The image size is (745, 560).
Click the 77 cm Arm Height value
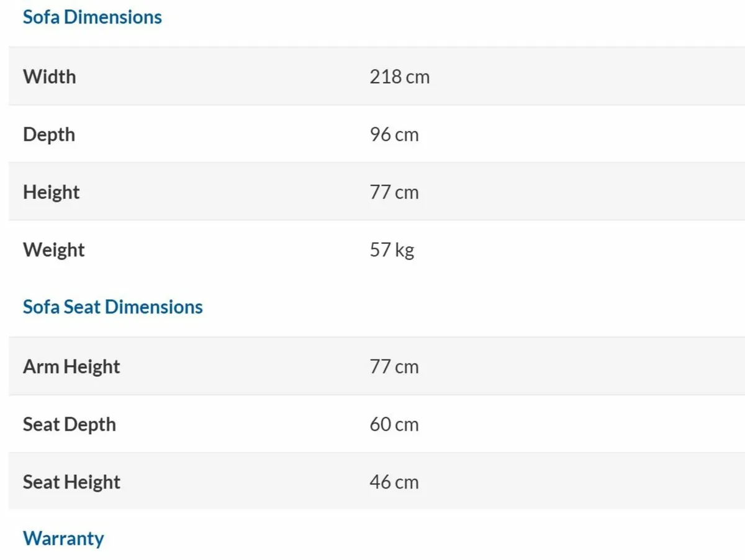(x=394, y=366)
